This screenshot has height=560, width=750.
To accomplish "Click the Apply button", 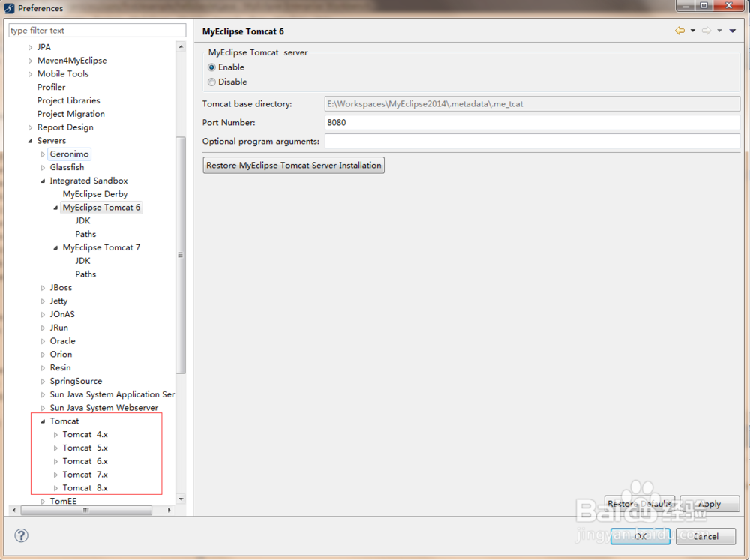I will point(709,504).
